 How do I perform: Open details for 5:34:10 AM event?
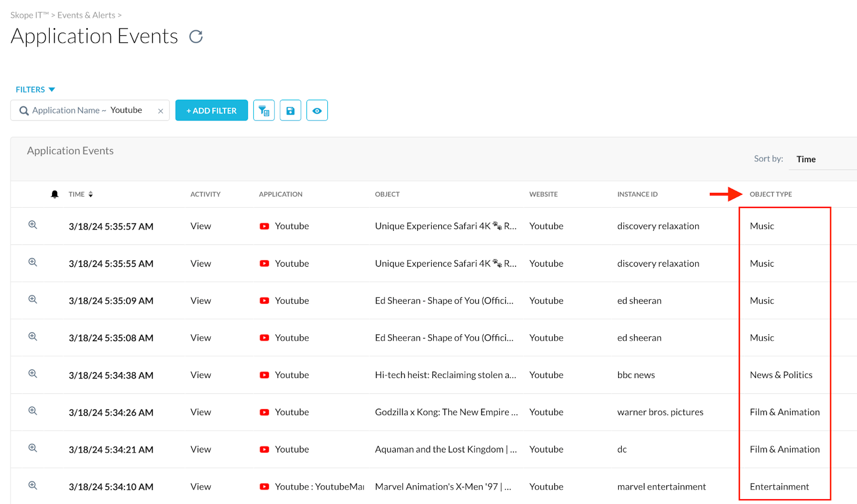(33, 485)
